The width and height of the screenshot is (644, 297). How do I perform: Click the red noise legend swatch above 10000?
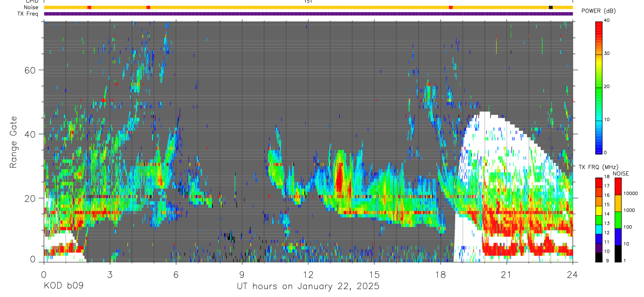pos(617,186)
